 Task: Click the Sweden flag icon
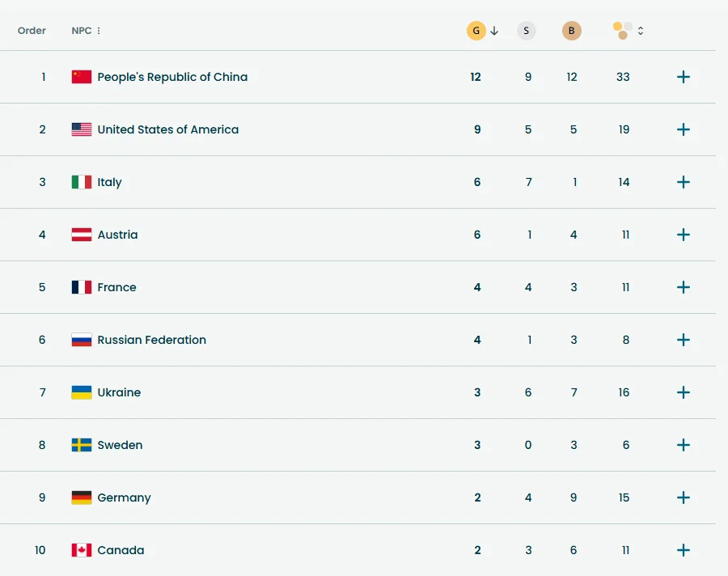pos(82,445)
